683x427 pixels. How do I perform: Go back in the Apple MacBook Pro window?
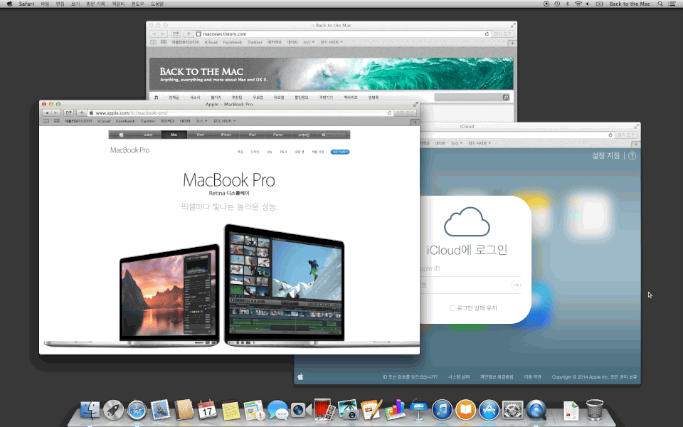coord(47,113)
